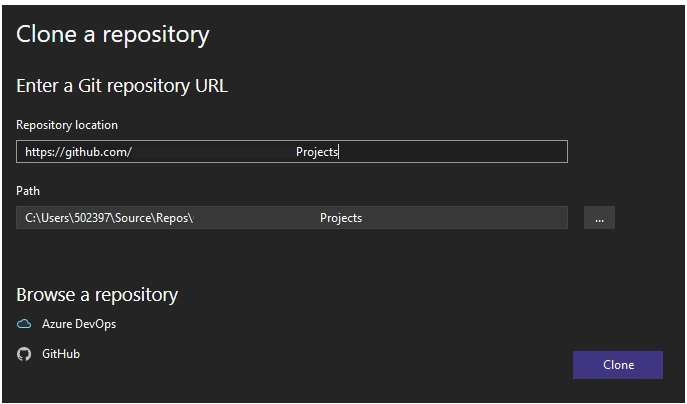Click the Source\Repos segment in Path
Screen dimensions: 687x404
(x=152, y=218)
